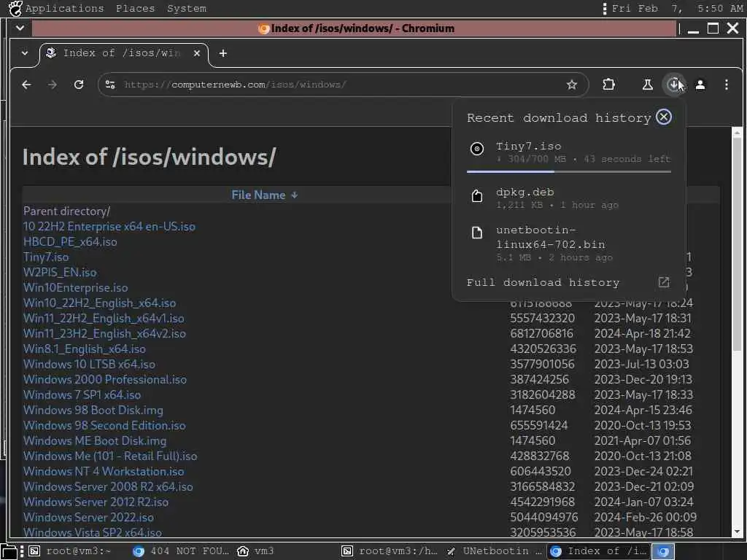This screenshot has width=747, height=560.
Task: Click the dpkg.deb package icon in downloads
Action: point(477,195)
